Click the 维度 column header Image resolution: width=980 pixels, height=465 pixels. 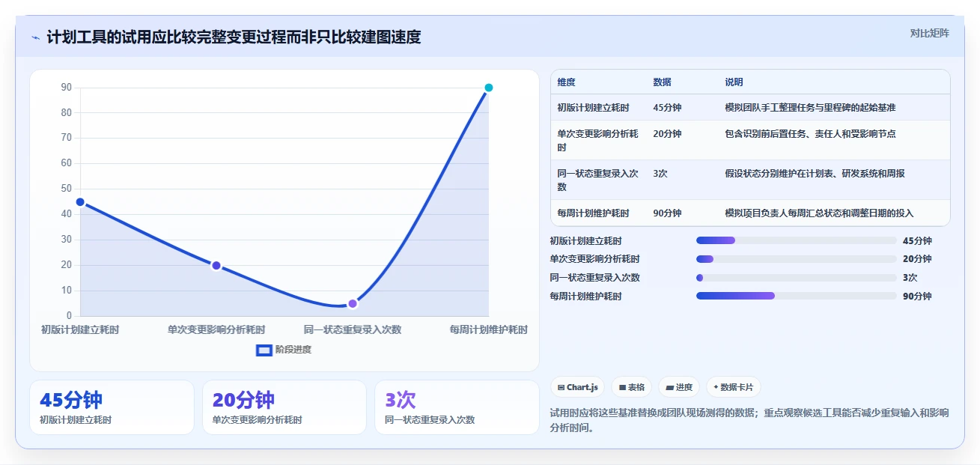click(567, 82)
